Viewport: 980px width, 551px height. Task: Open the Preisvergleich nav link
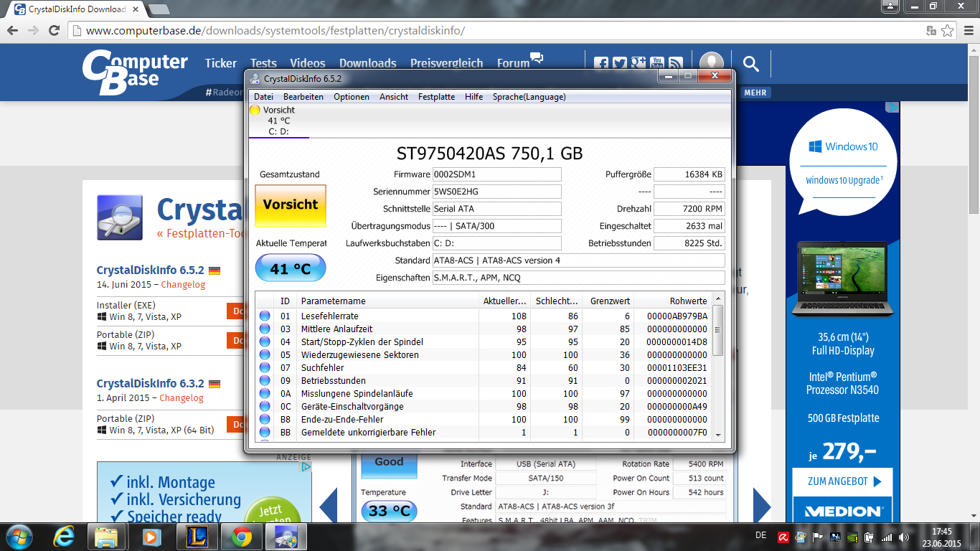click(447, 64)
